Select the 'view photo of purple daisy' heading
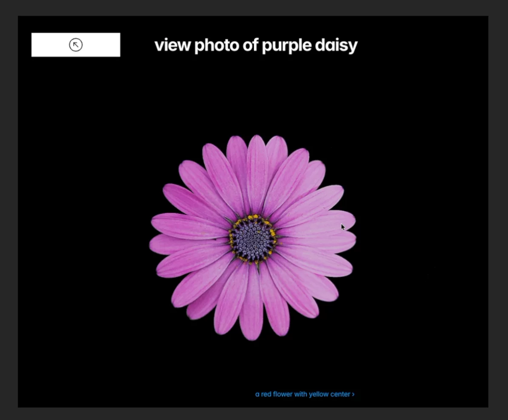 pos(256,45)
